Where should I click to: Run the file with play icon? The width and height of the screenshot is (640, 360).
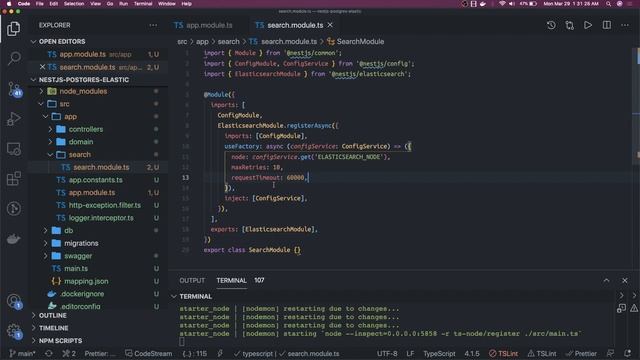[x=588, y=25]
